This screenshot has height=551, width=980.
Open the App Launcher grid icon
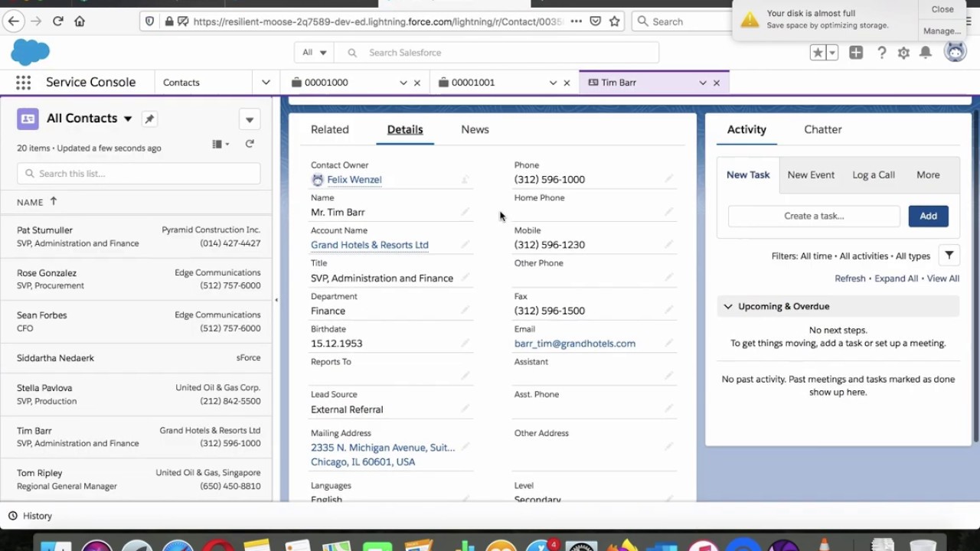point(23,83)
